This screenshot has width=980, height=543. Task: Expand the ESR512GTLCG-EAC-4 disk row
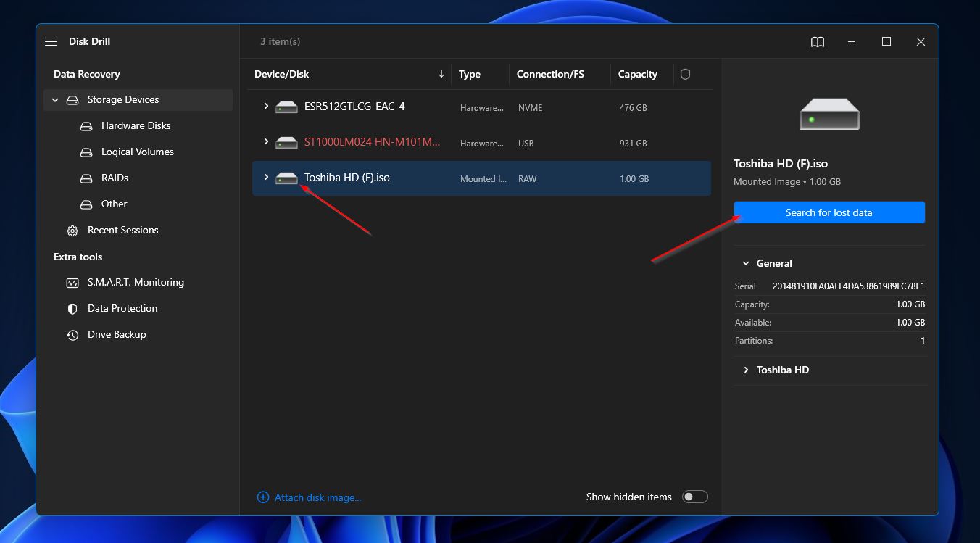266,107
